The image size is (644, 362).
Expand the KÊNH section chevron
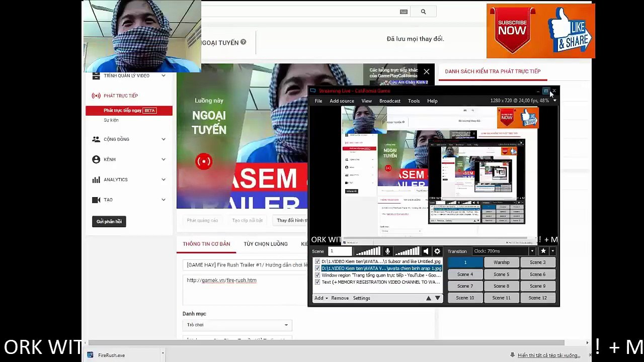pos(164,159)
